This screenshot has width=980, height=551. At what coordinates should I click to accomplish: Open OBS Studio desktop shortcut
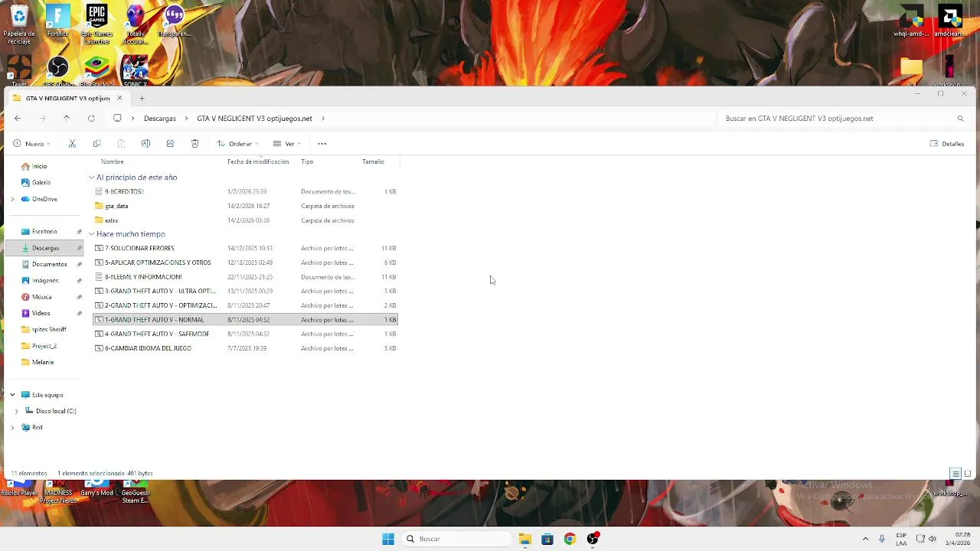58,70
